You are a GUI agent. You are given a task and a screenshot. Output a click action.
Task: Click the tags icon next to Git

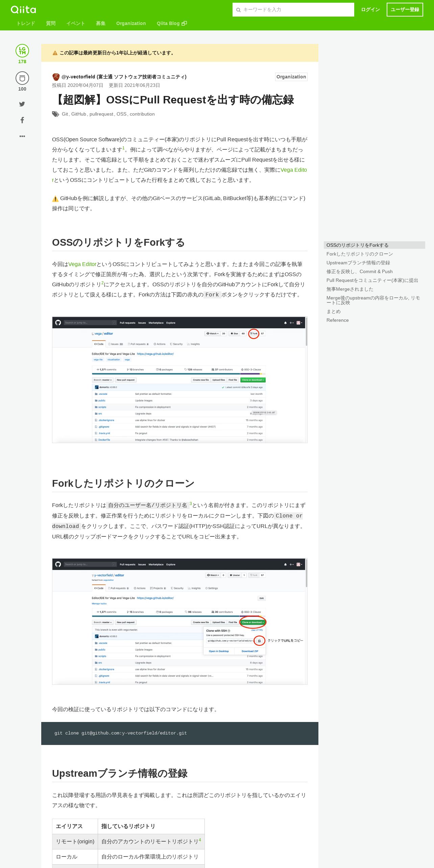tap(55, 114)
